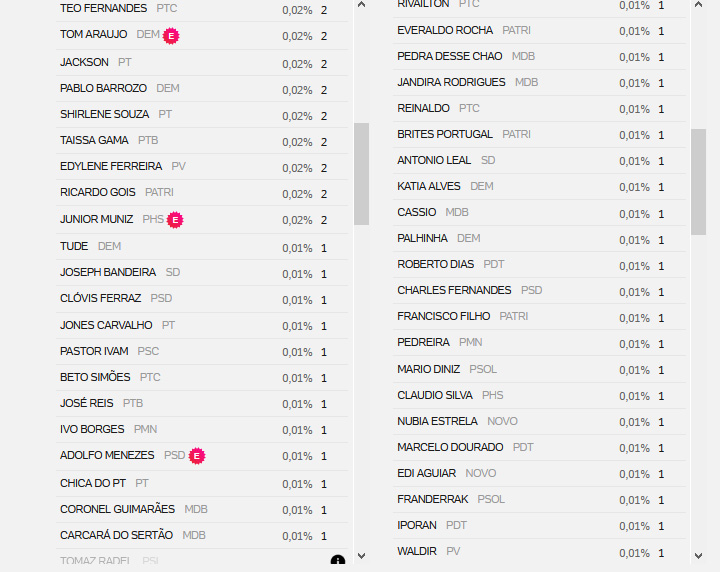
Task: Click the elected badge beside JUNIOR MUNIZ
Action: [174, 220]
